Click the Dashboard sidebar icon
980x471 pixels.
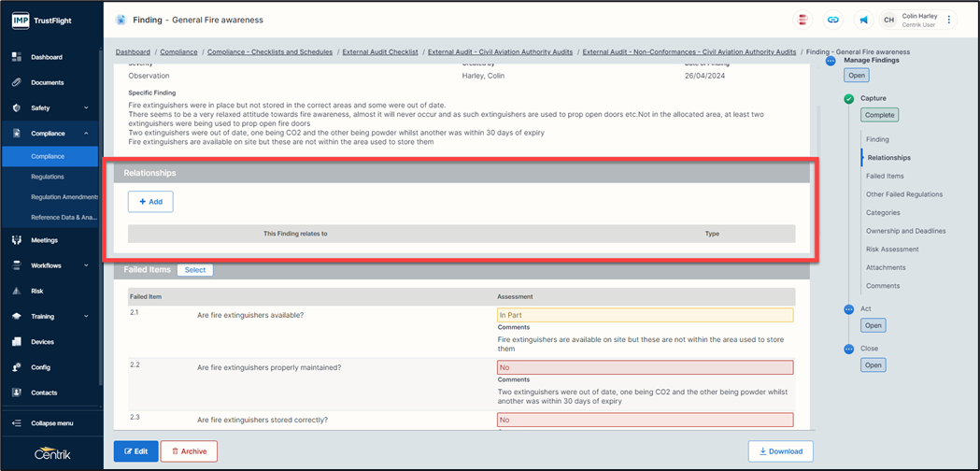17,57
